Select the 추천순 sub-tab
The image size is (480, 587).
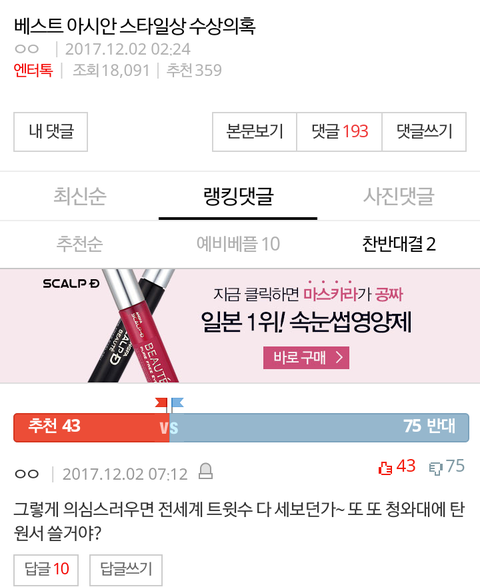[79, 244]
